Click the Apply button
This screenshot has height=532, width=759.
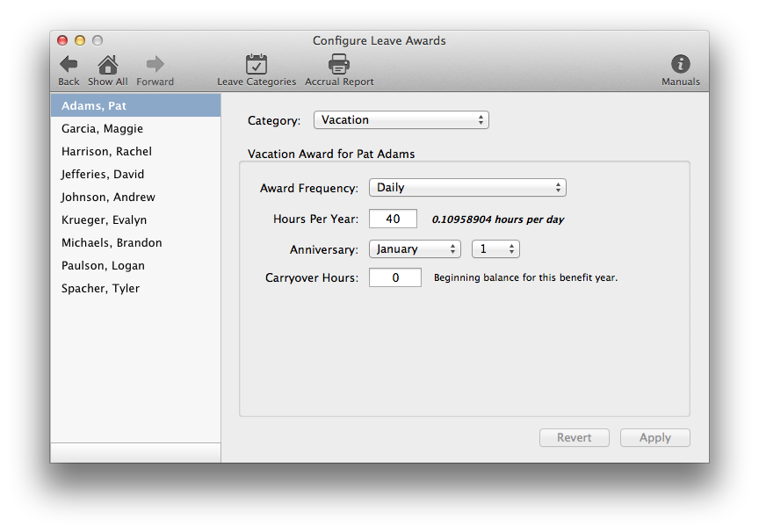tap(655, 438)
